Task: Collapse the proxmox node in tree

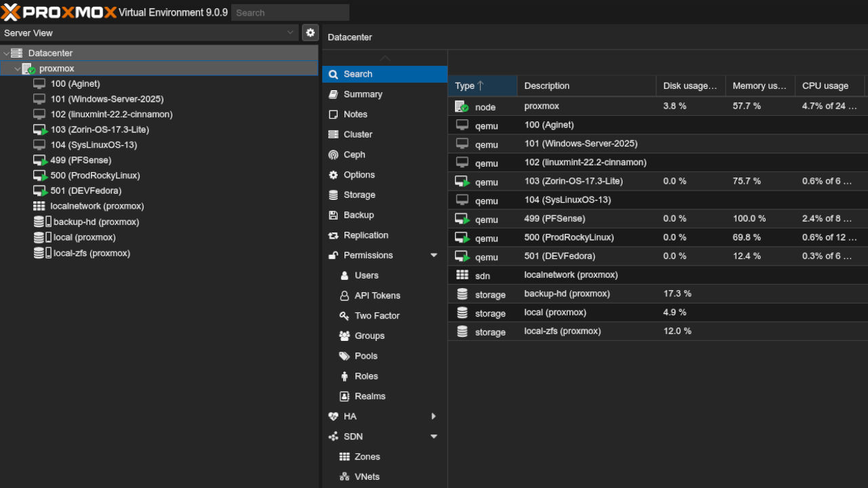Action: tap(18, 68)
